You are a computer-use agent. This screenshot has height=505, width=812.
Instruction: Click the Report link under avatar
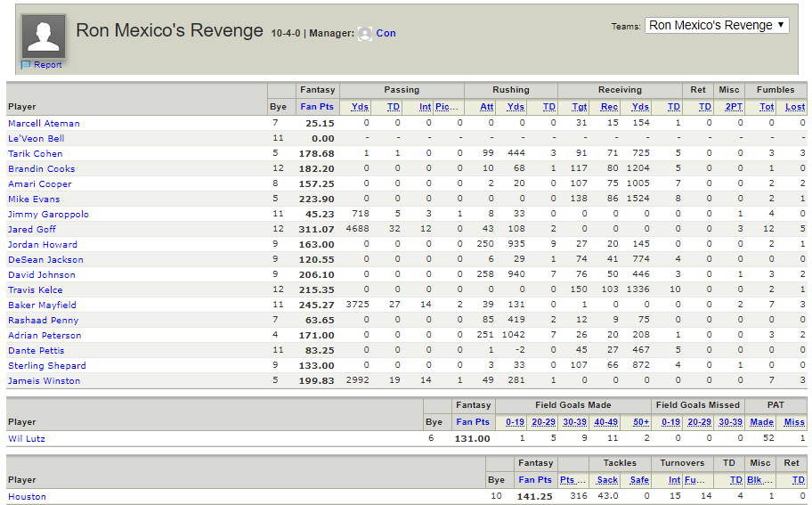coord(48,65)
